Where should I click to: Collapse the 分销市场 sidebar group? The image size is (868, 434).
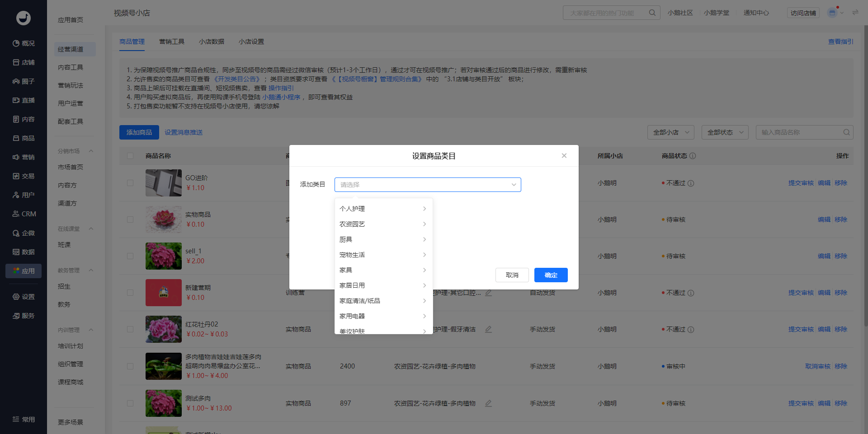coord(91,151)
